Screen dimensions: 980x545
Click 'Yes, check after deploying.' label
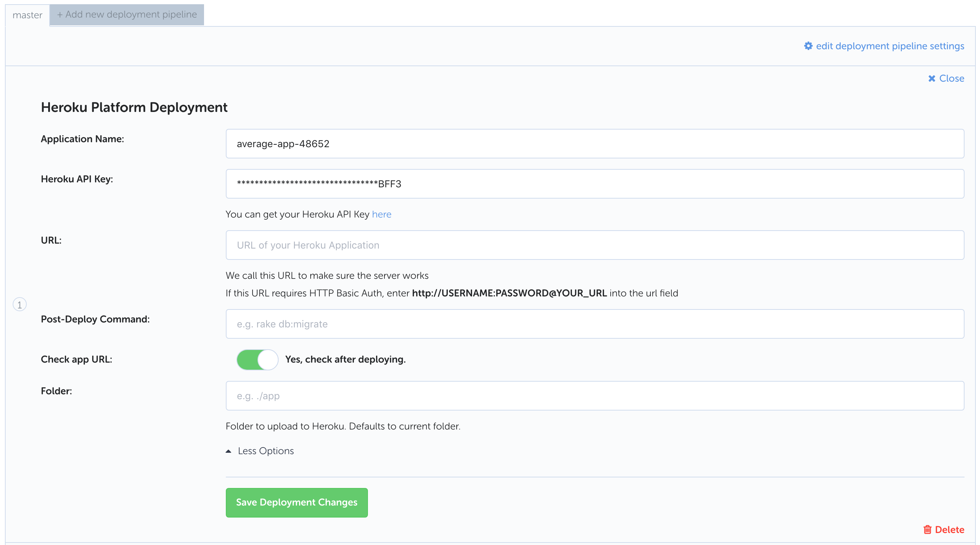pyautogui.click(x=345, y=359)
